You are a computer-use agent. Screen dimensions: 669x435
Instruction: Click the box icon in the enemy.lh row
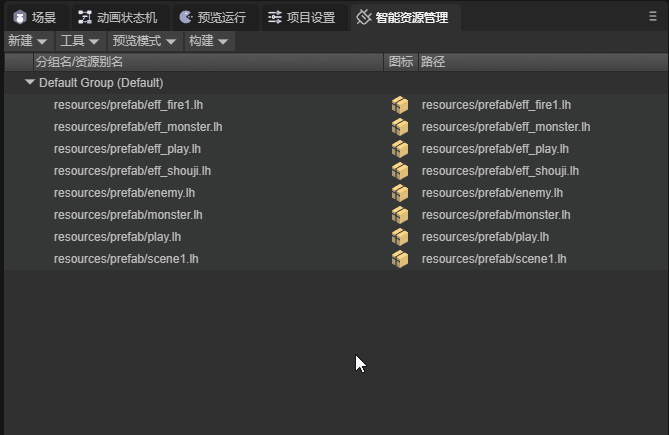pos(400,193)
